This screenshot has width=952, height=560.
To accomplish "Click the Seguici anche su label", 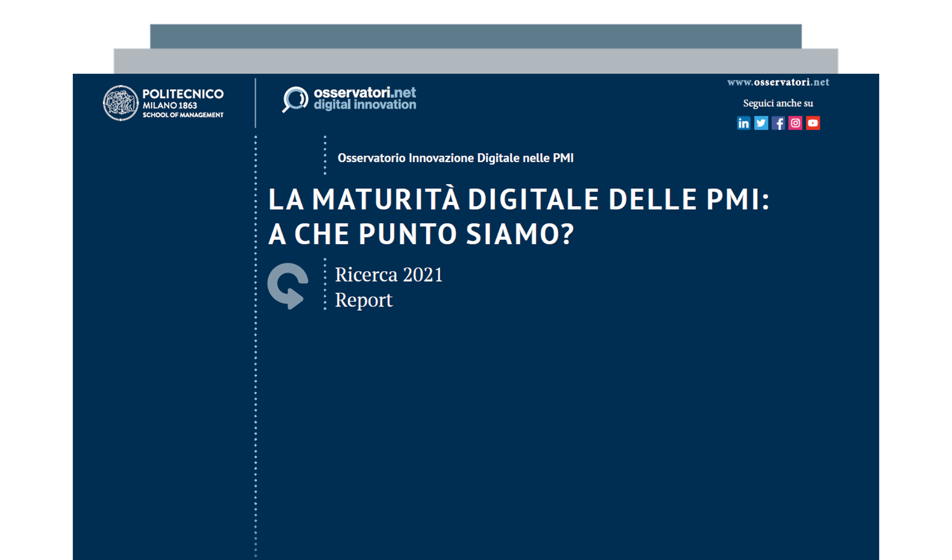I will [x=778, y=103].
